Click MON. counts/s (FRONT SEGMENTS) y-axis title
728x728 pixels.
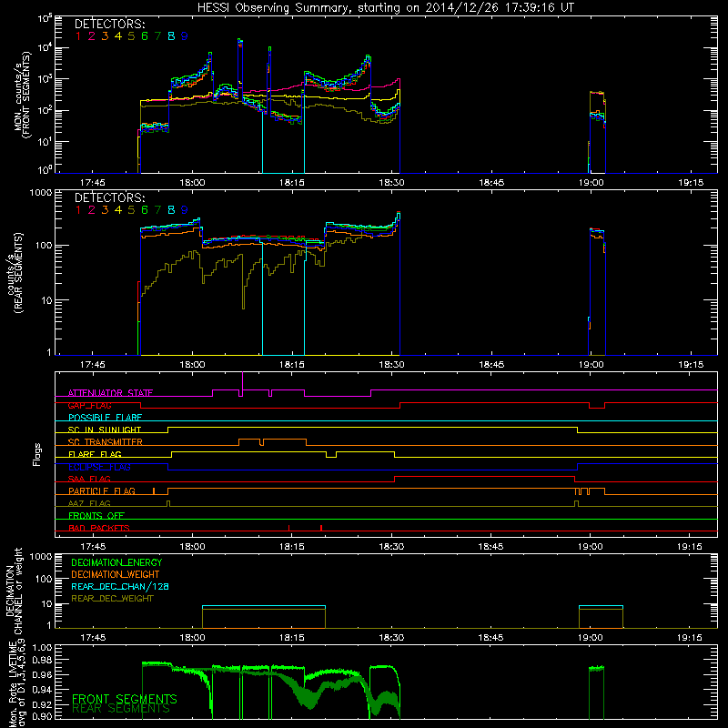22,96
